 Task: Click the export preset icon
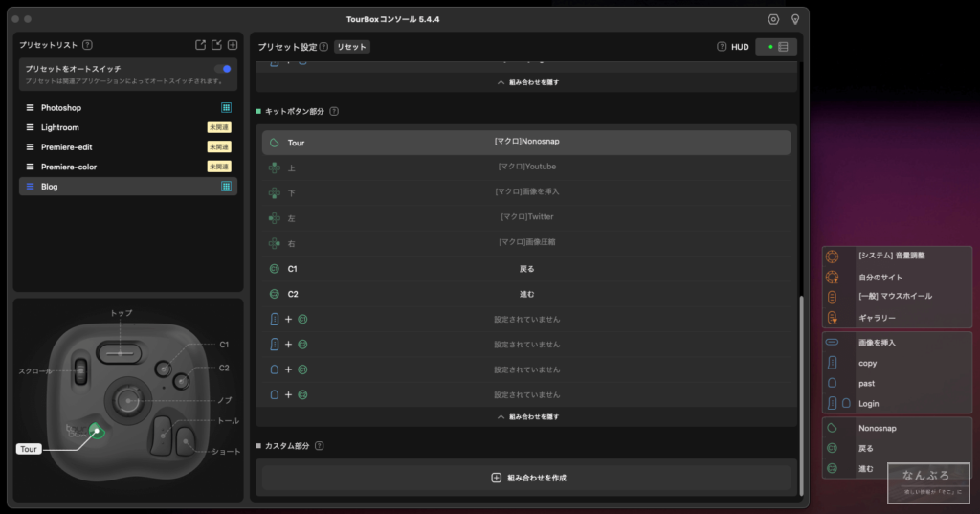(200, 45)
